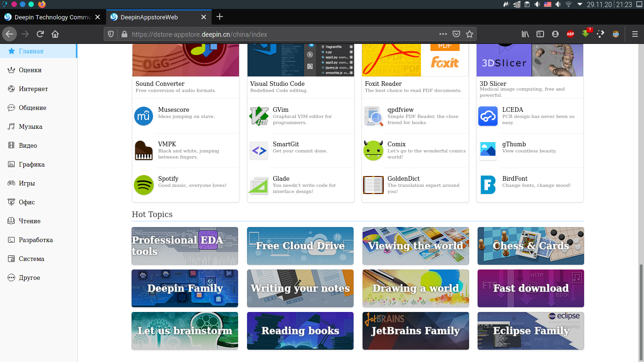Open Deepin Family topic banner

coord(185,288)
